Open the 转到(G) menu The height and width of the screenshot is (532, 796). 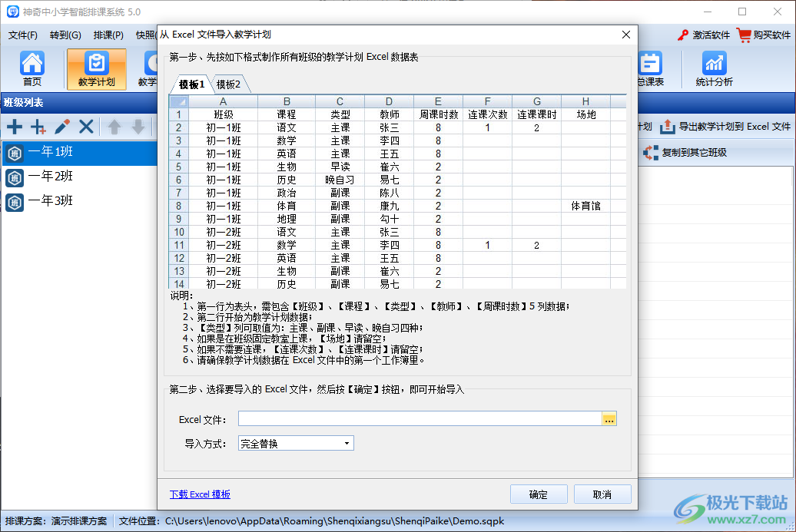(x=65, y=35)
